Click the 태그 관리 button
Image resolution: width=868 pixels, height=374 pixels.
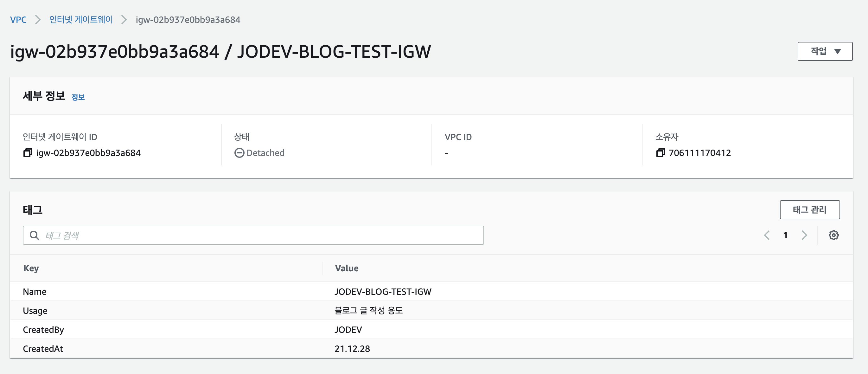coord(809,210)
